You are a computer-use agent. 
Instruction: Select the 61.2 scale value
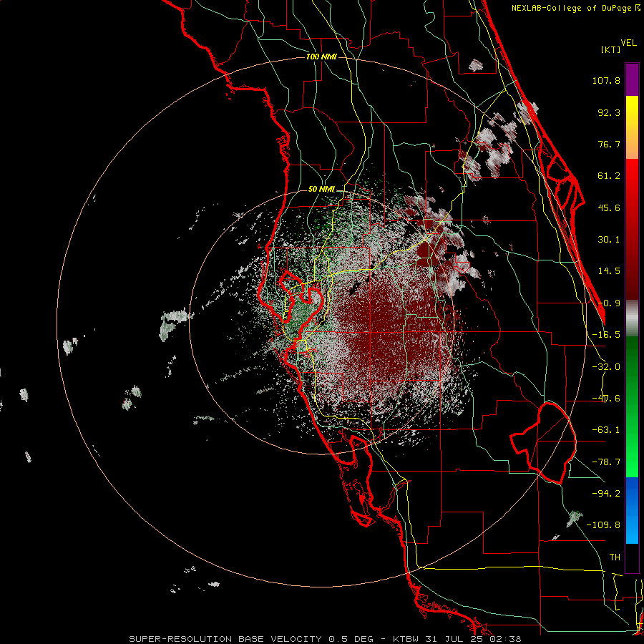(609, 176)
